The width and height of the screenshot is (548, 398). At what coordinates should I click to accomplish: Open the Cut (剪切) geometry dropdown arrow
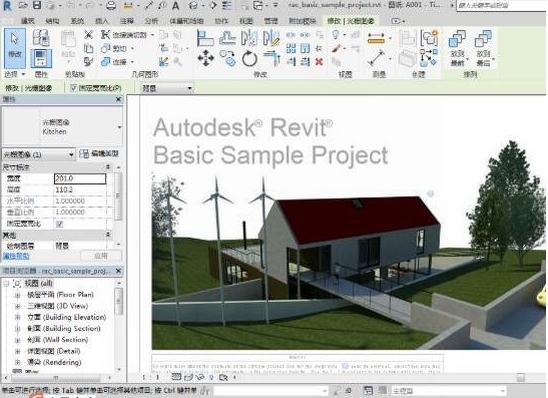pyautogui.click(x=132, y=49)
